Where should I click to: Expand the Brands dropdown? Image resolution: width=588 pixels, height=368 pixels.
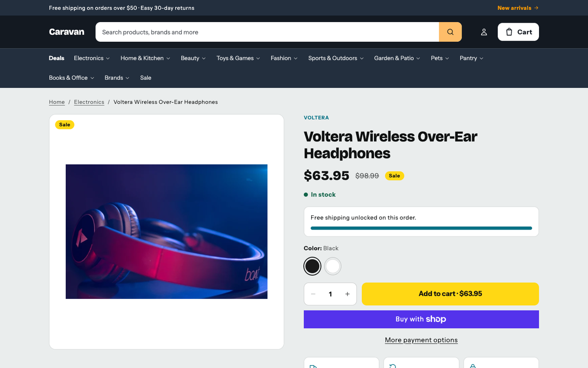[117, 78]
